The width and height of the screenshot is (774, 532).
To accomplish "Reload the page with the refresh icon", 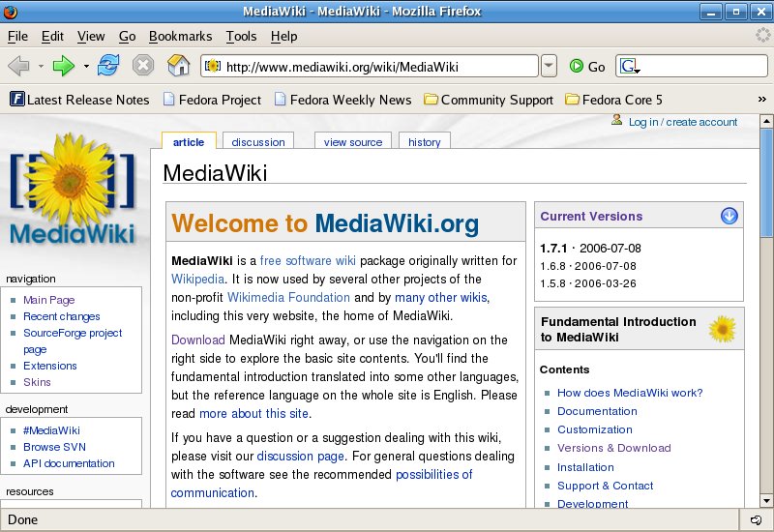I will 108,65.
